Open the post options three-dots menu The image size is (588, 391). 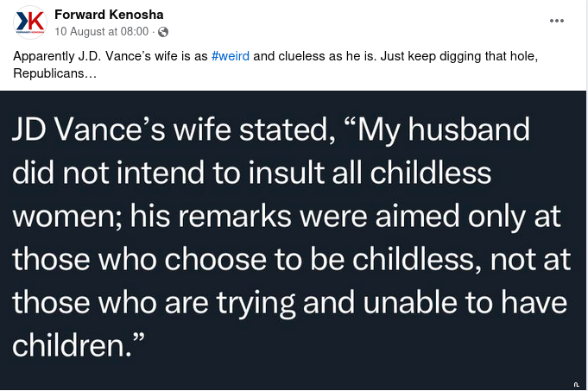coord(558,21)
